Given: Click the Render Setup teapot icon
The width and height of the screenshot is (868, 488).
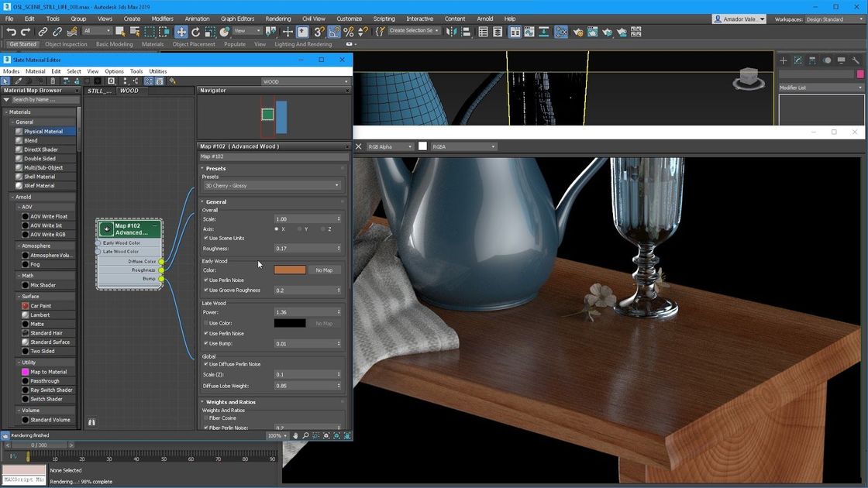Looking at the screenshot, I should pyautogui.click(x=578, y=33).
